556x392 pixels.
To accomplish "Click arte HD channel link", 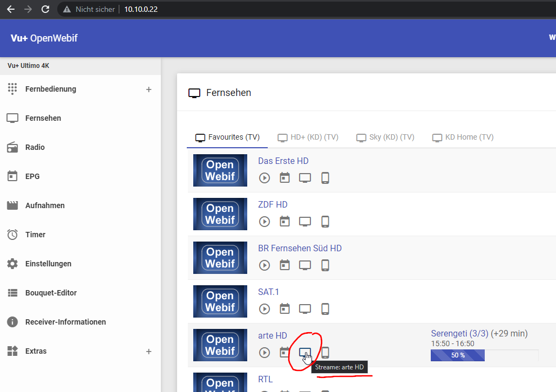I will [x=272, y=335].
